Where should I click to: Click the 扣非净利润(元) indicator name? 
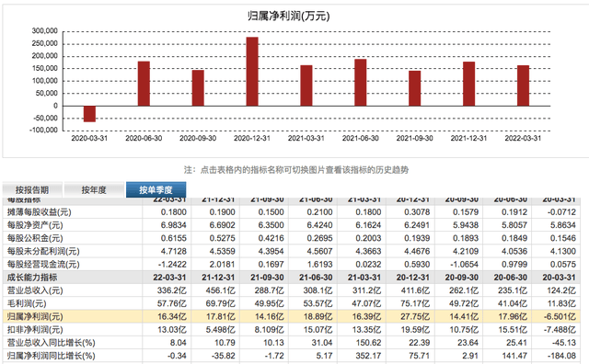(x=35, y=330)
